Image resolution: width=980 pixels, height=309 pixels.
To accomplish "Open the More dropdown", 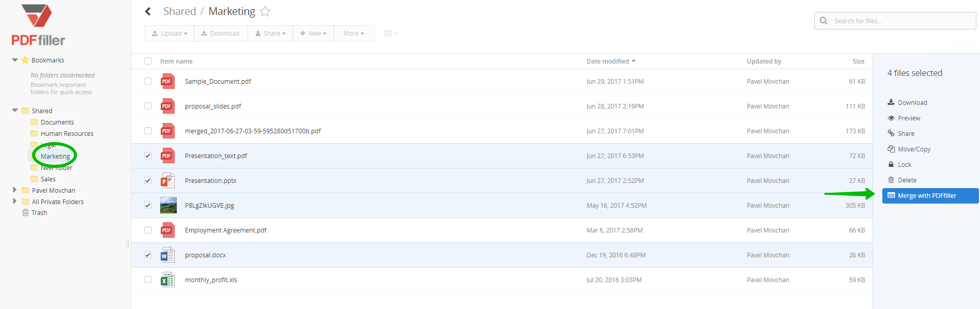I will 354,34.
